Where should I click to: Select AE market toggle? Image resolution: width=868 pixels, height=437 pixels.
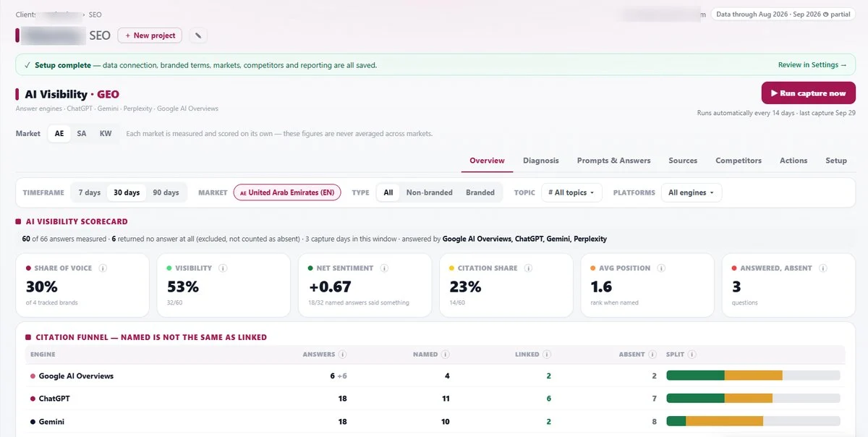click(x=59, y=133)
